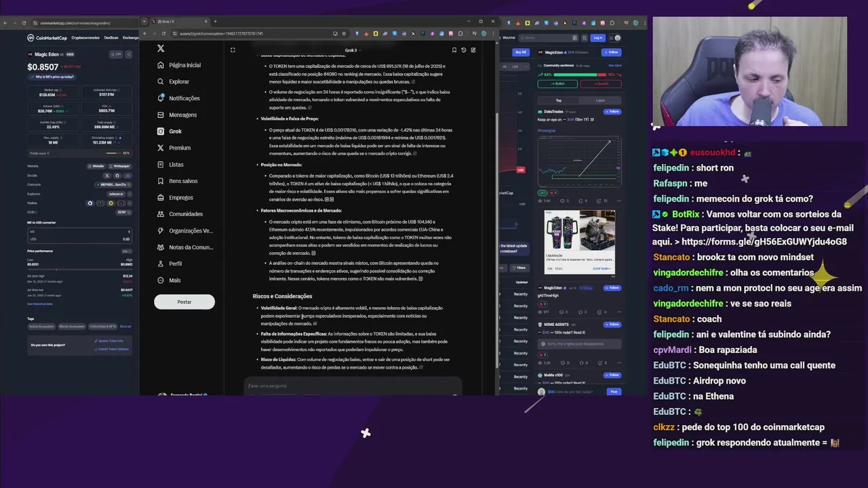Switch to the Top posts tab
Image resolution: width=868 pixels, height=488 pixels.
coord(559,100)
